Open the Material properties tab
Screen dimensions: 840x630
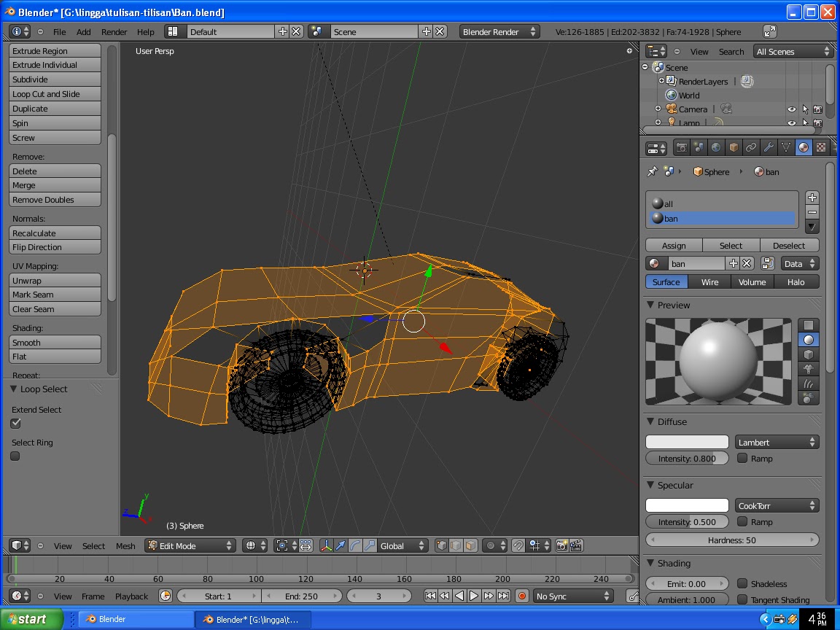click(804, 148)
